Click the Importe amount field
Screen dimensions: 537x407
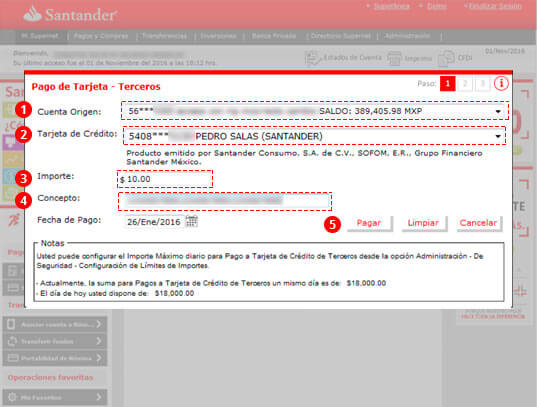[165, 179]
